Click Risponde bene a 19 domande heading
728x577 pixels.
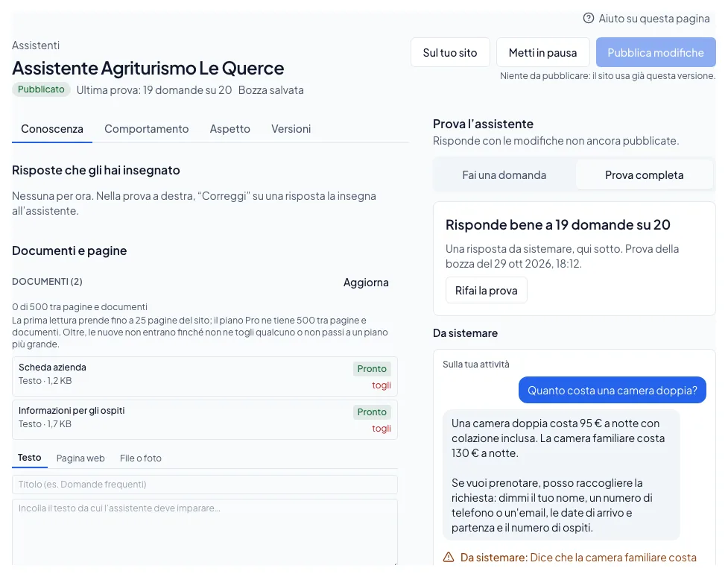(x=557, y=225)
